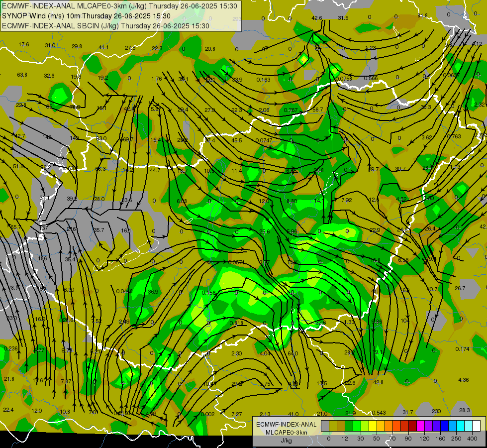Select legend scale label 400

tap(472, 439)
